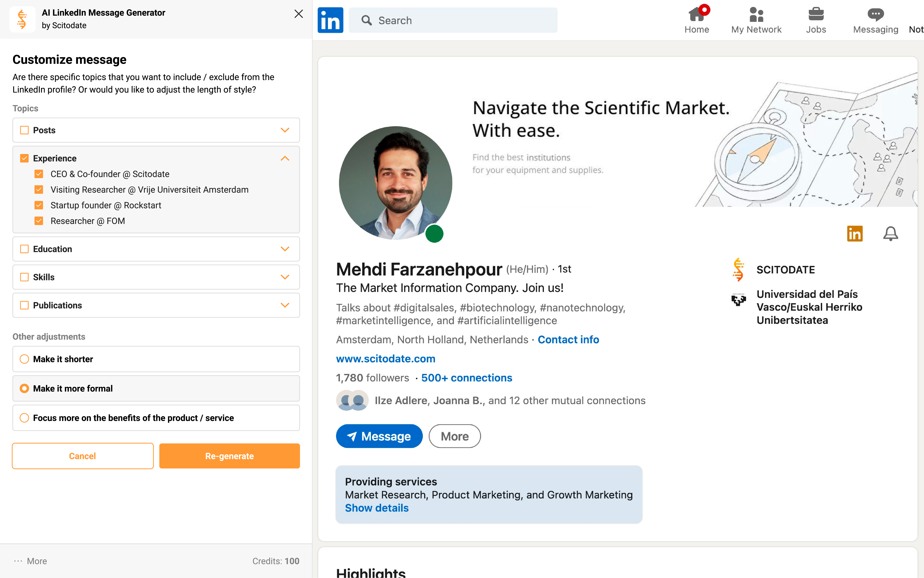Click the notification bell on the profile
The width and height of the screenshot is (924, 578).
(x=890, y=234)
